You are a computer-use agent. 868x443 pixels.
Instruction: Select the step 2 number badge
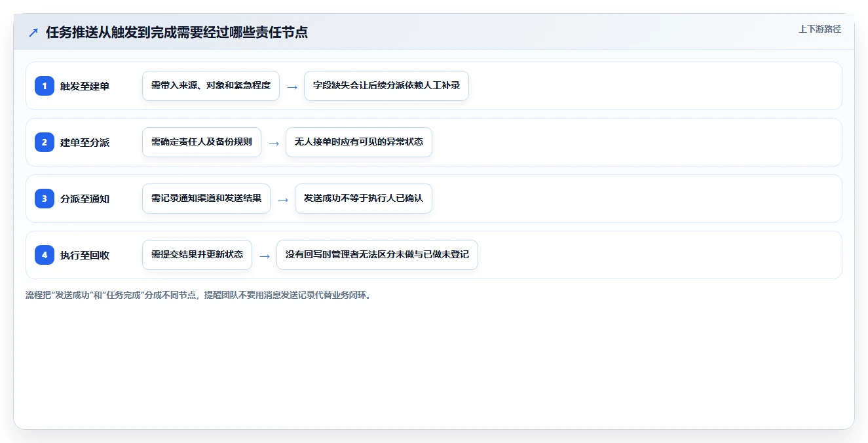tap(45, 142)
